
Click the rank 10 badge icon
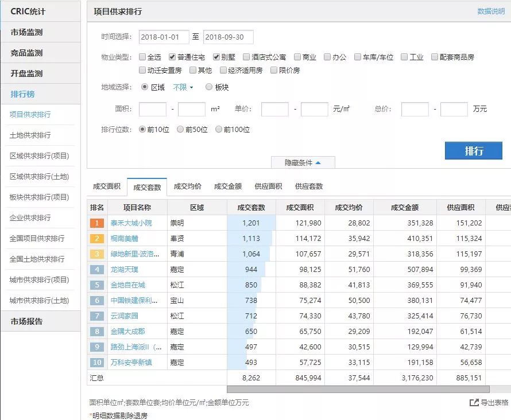coord(97,363)
